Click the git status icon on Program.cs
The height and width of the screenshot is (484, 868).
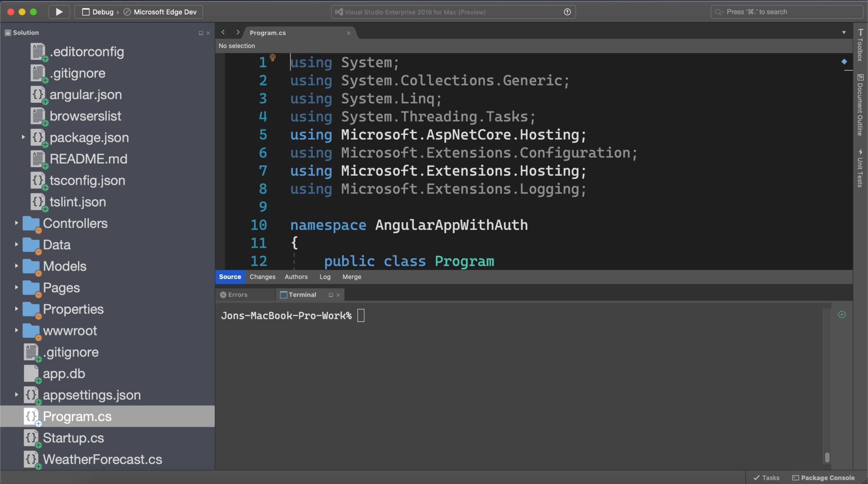click(x=37, y=423)
